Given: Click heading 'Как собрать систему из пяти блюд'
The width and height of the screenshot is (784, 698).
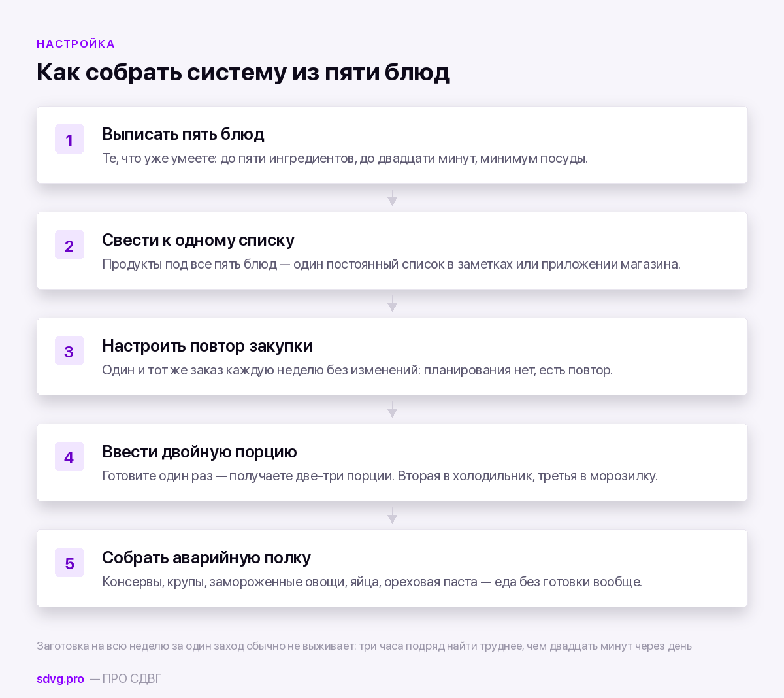Looking at the screenshot, I should click(x=243, y=72).
